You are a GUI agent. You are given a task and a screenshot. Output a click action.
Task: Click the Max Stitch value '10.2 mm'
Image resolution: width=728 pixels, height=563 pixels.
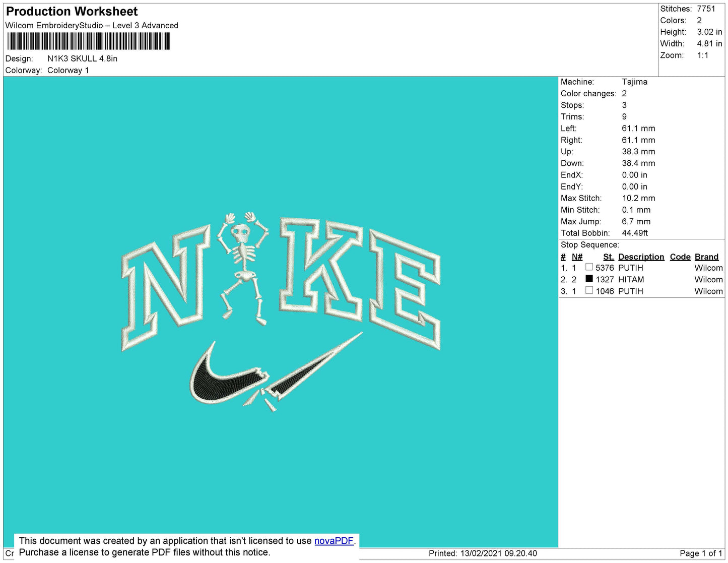pyautogui.click(x=638, y=198)
